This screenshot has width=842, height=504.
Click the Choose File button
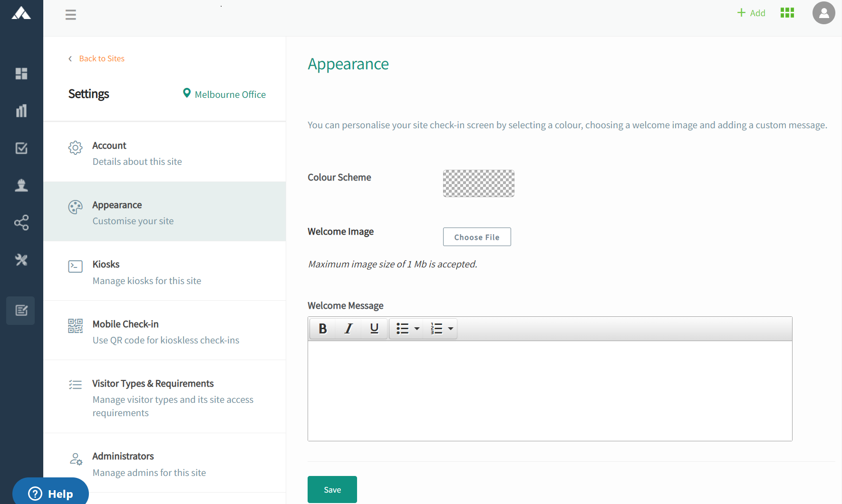coord(477,237)
